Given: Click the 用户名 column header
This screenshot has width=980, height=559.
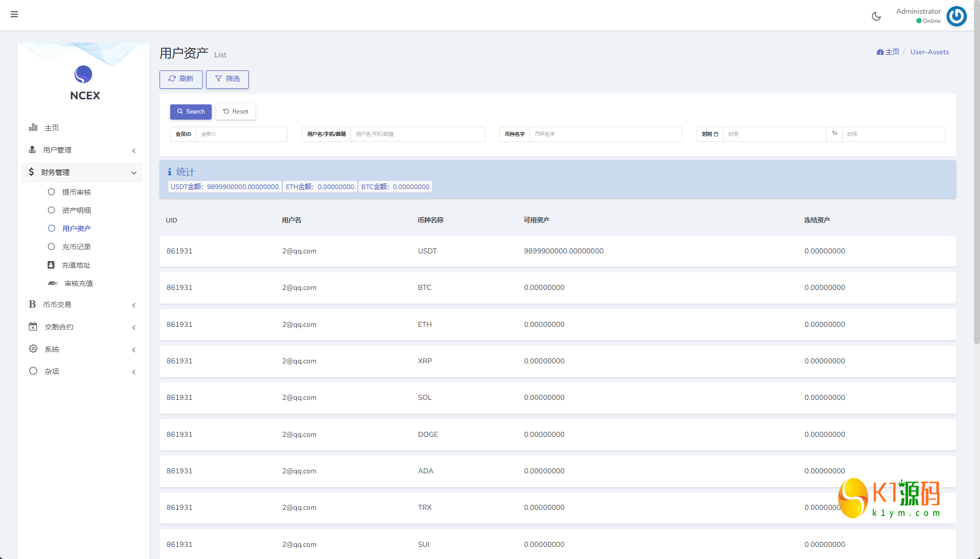Looking at the screenshot, I should coord(292,220).
